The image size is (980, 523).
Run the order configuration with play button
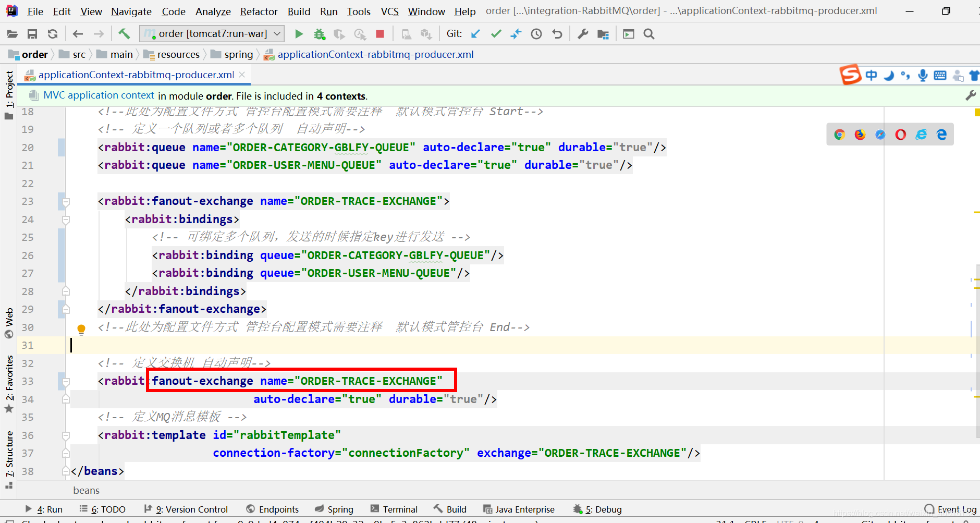299,34
